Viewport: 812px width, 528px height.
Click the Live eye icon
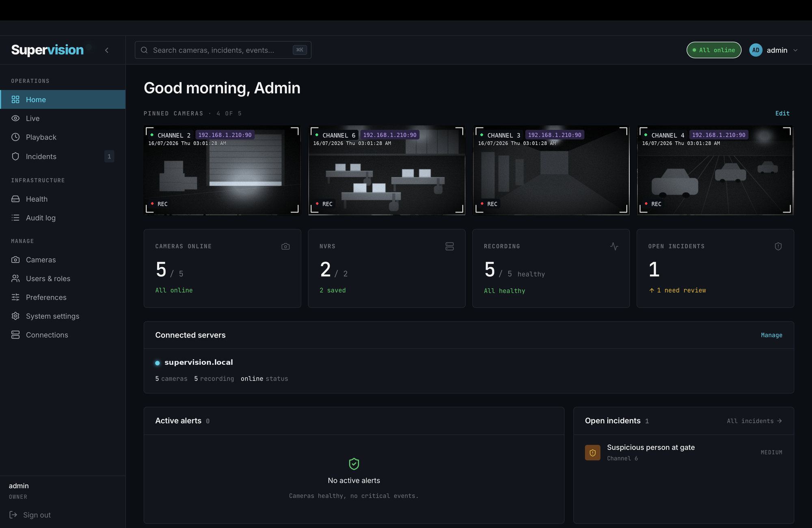(x=15, y=118)
